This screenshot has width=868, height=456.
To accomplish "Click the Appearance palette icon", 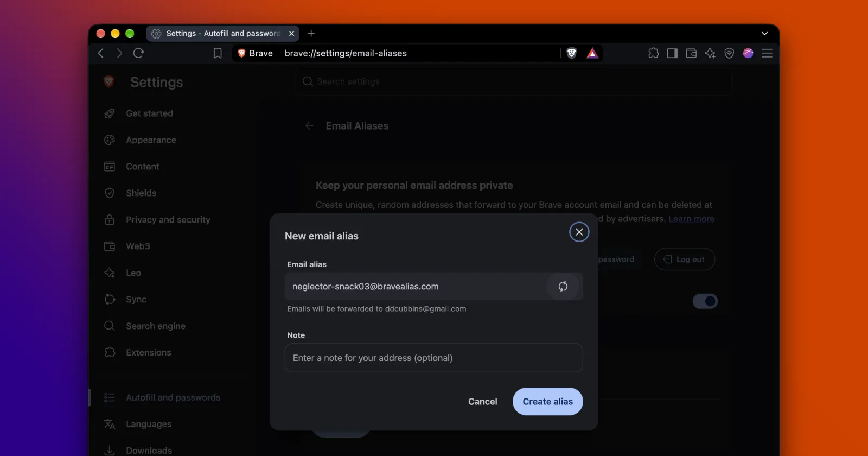I will coord(110,140).
